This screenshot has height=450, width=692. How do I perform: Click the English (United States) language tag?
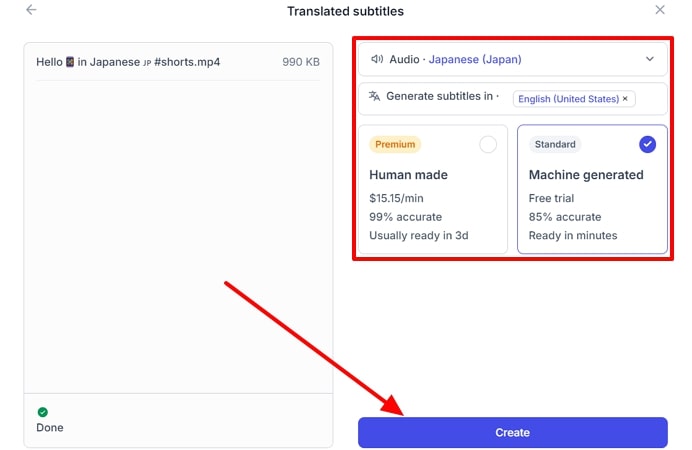[x=568, y=99]
